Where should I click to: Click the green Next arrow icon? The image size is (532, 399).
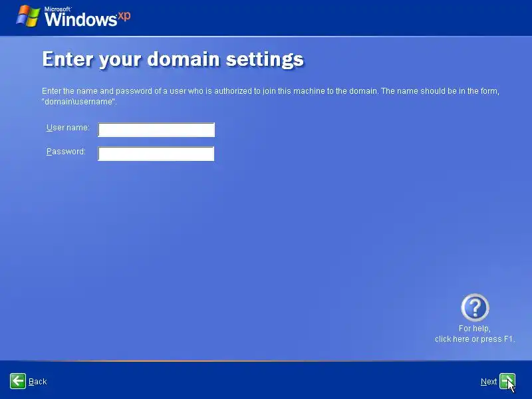click(x=507, y=381)
